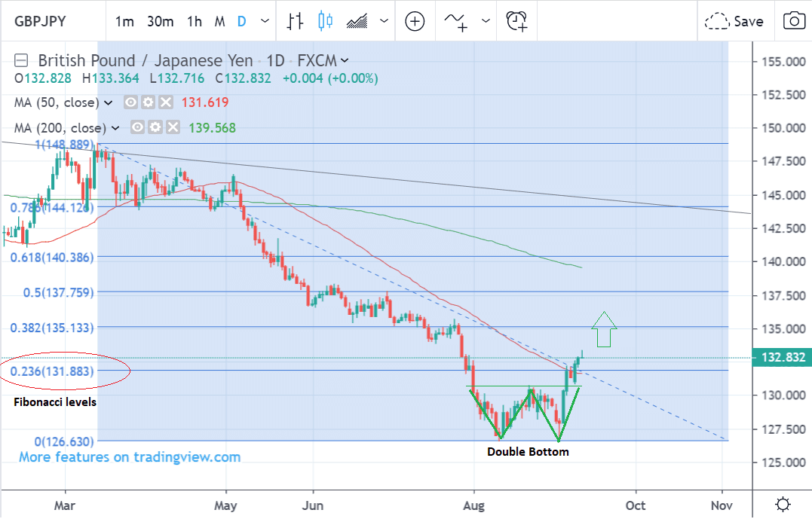Image resolution: width=812 pixels, height=519 pixels.
Task: Open the indicator templates dropdown arrow
Action: pyautogui.click(x=486, y=21)
